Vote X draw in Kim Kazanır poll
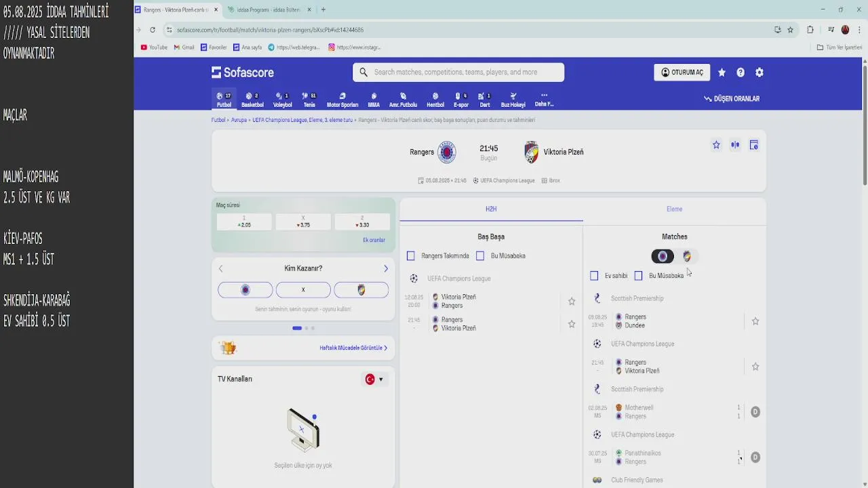Viewport: 868px width, 488px height. 303,290
